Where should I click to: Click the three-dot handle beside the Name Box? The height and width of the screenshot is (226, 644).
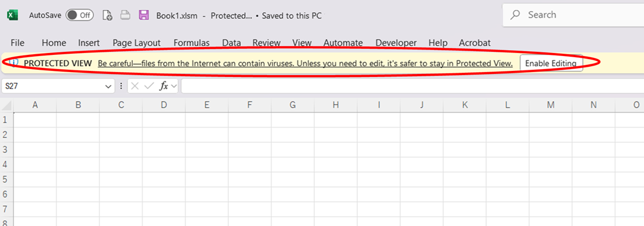121,86
